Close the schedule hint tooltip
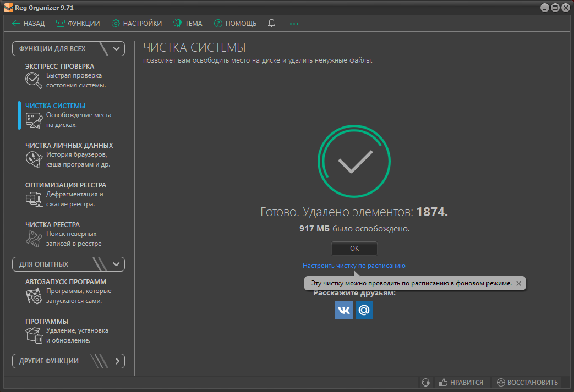The width and height of the screenshot is (574, 392). 518,283
